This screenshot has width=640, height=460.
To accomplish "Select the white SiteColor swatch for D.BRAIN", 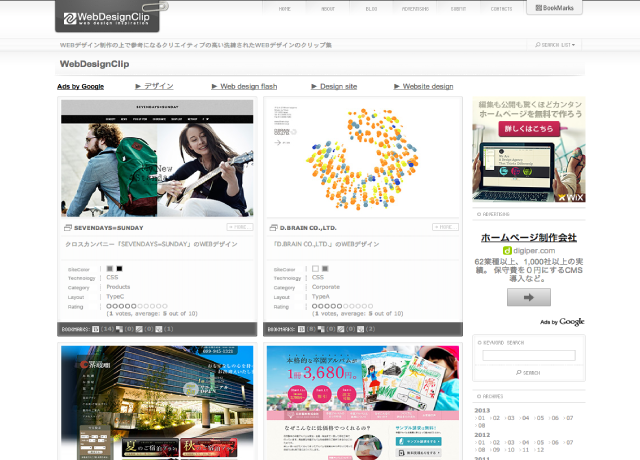I will point(315,269).
